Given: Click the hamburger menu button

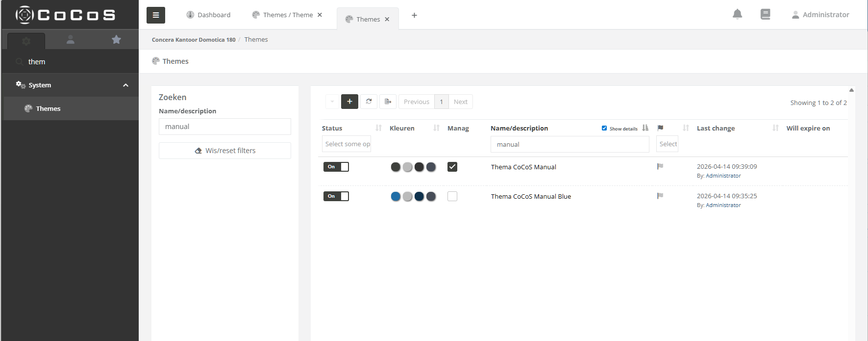Looking at the screenshot, I should tap(155, 15).
